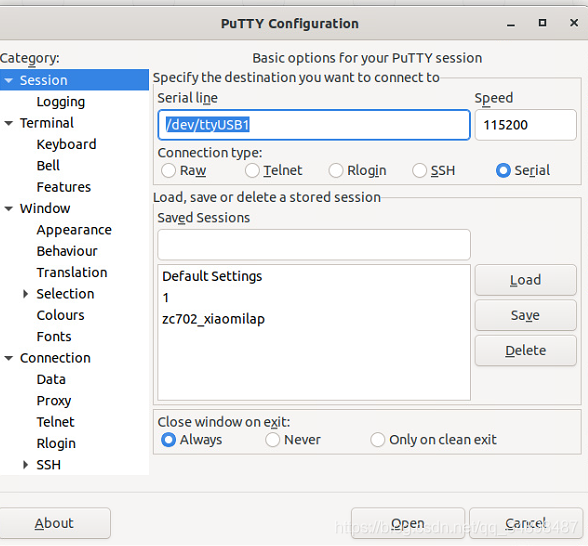The height and width of the screenshot is (546, 588).
Task: Click the Cancel button
Action: click(525, 523)
